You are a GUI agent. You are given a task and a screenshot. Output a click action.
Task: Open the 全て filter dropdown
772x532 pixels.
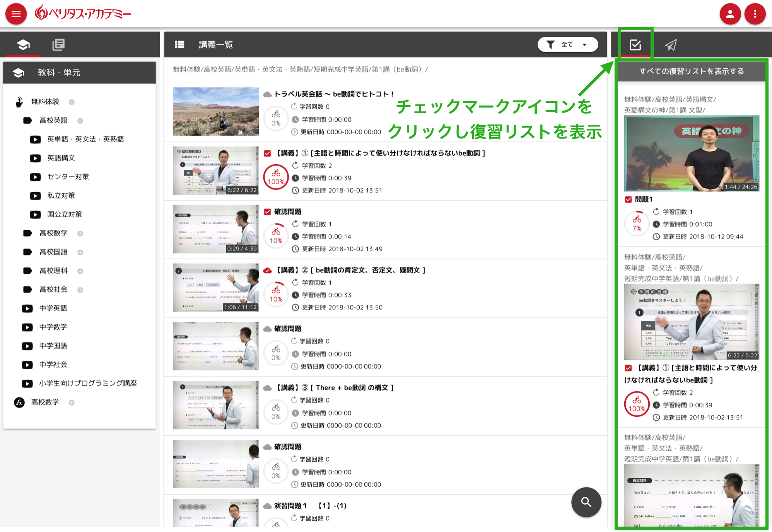coord(567,44)
